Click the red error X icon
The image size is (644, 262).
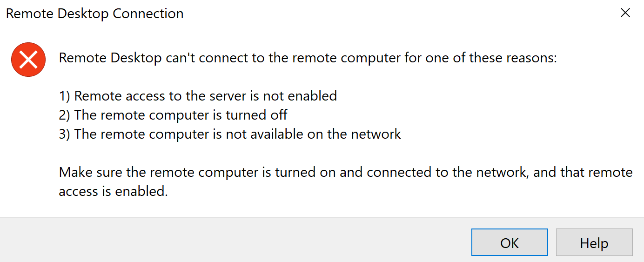[28, 60]
